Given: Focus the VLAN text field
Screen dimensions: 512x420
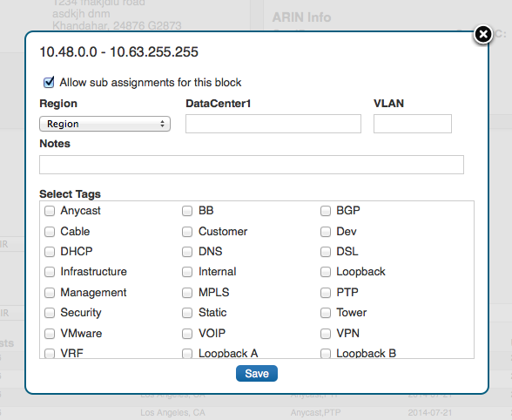Looking at the screenshot, I should tap(413, 124).
